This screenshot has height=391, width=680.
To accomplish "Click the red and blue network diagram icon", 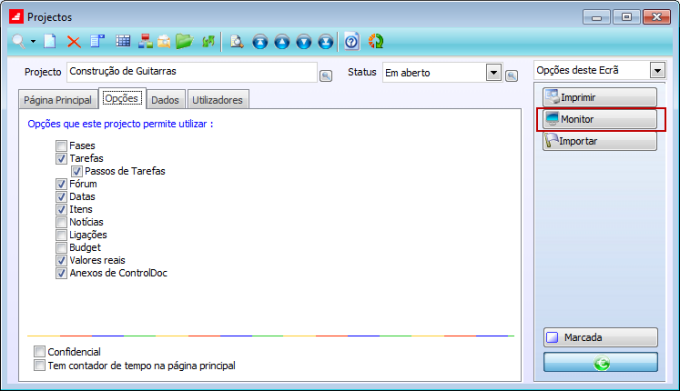I will [x=145, y=42].
